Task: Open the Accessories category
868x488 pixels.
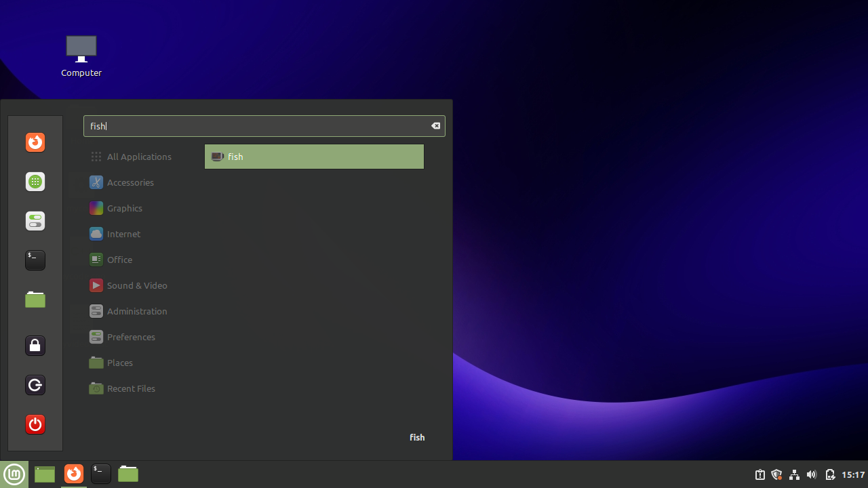Action: (122, 182)
